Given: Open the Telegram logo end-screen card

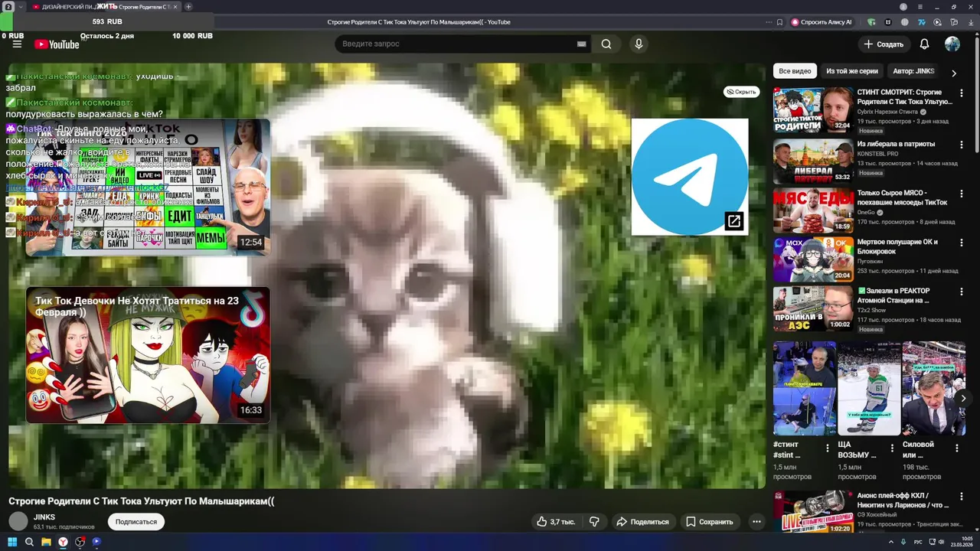Looking at the screenshot, I should (x=690, y=177).
